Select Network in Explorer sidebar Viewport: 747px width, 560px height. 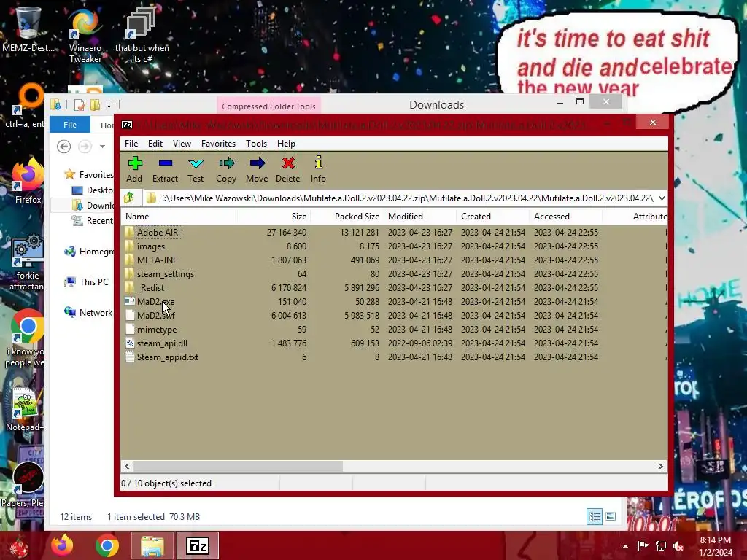(96, 312)
